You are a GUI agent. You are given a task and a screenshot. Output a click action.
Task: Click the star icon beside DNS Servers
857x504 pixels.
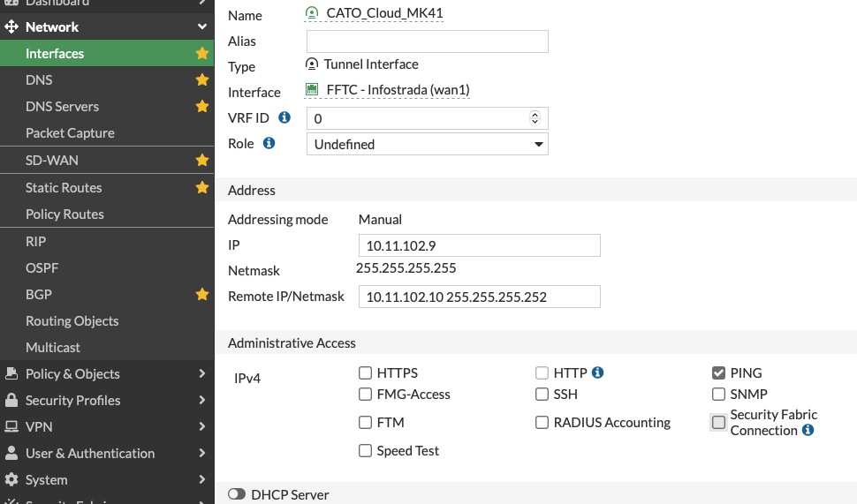click(202, 106)
